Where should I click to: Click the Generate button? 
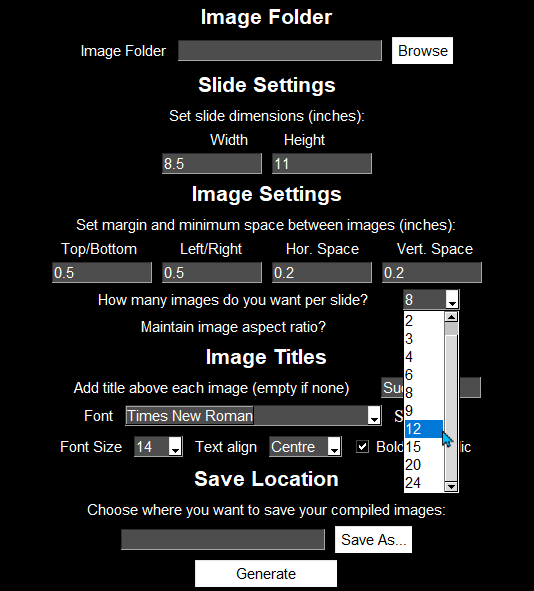[x=266, y=573]
